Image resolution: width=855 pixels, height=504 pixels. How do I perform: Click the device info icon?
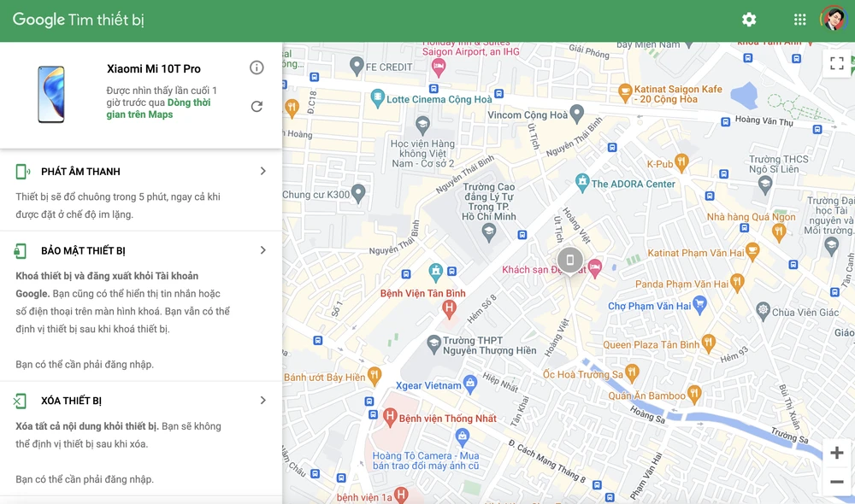point(256,67)
